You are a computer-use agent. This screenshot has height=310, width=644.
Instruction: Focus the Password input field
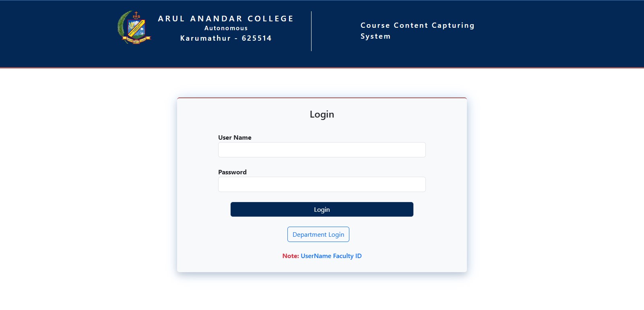pyautogui.click(x=322, y=184)
